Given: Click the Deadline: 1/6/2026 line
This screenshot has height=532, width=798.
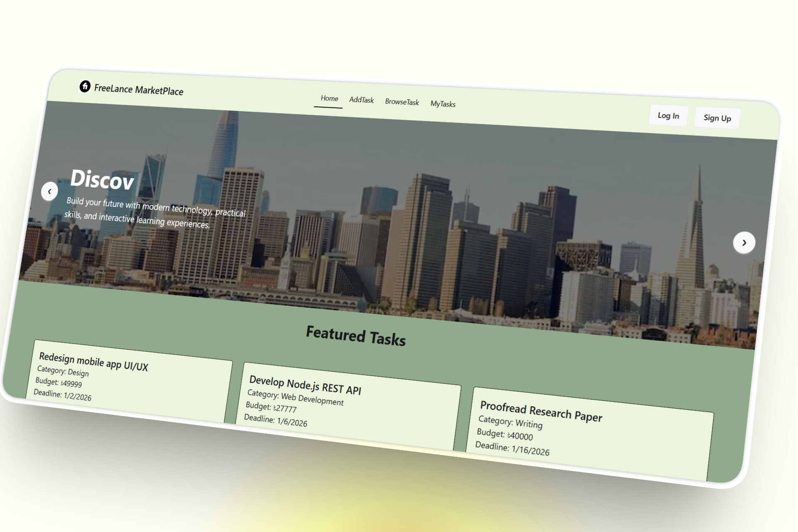Looking at the screenshot, I should pos(276,420).
